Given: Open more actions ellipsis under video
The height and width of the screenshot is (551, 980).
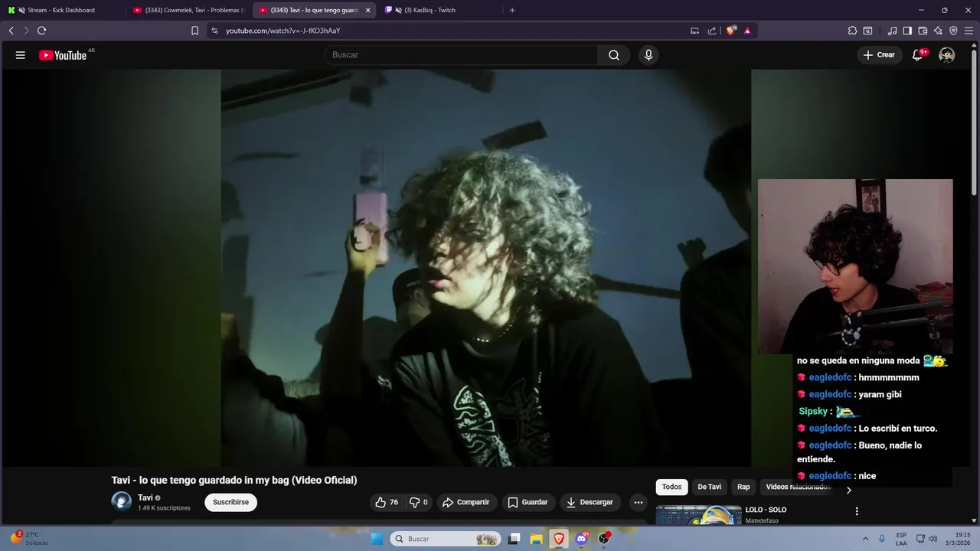Looking at the screenshot, I should 639,502.
